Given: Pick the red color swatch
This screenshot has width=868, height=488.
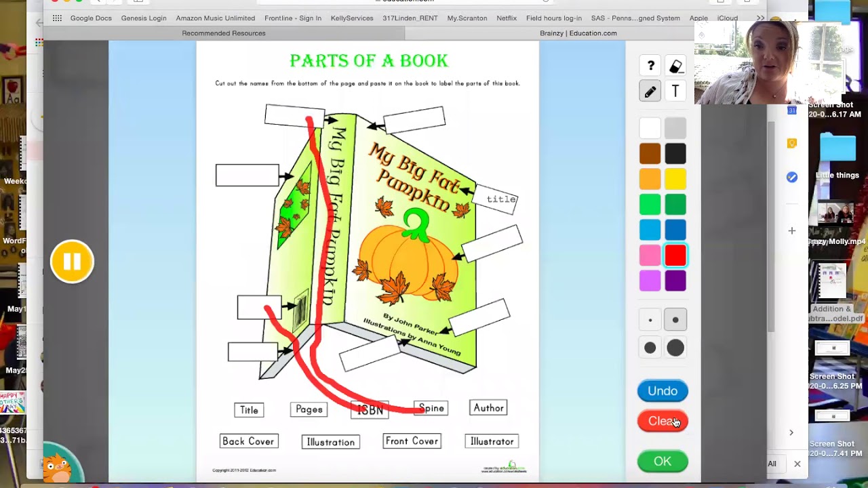Looking at the screenshot, I should point(675,256).
